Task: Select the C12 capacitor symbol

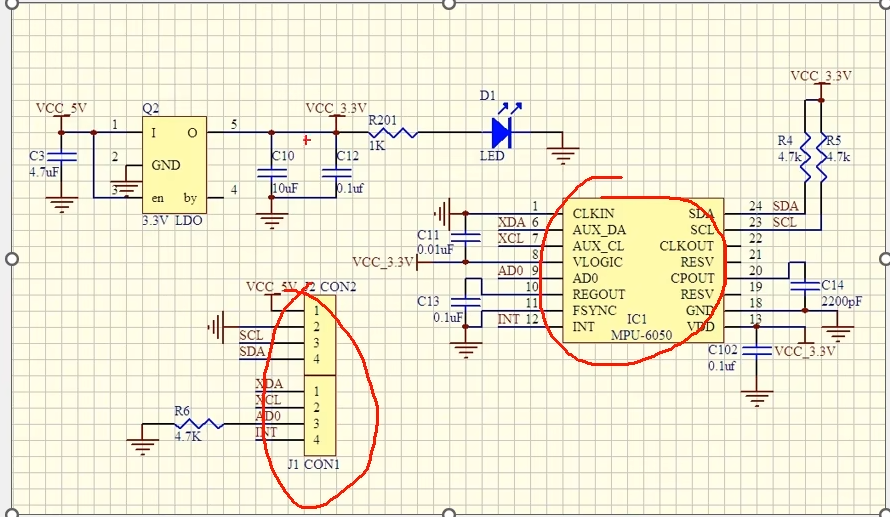Action: pyautogui.click(x=336, y=173)
